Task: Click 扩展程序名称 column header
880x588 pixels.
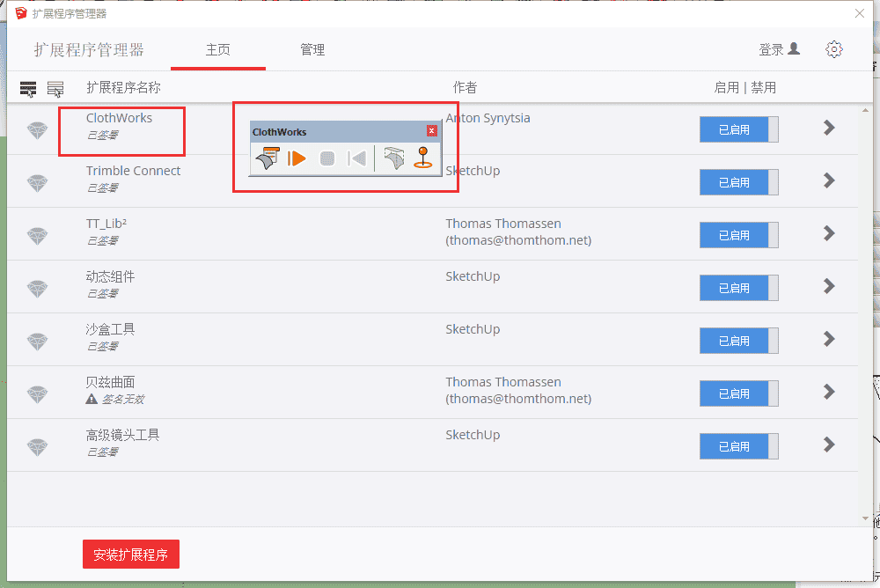Action: tap(123, 88)
